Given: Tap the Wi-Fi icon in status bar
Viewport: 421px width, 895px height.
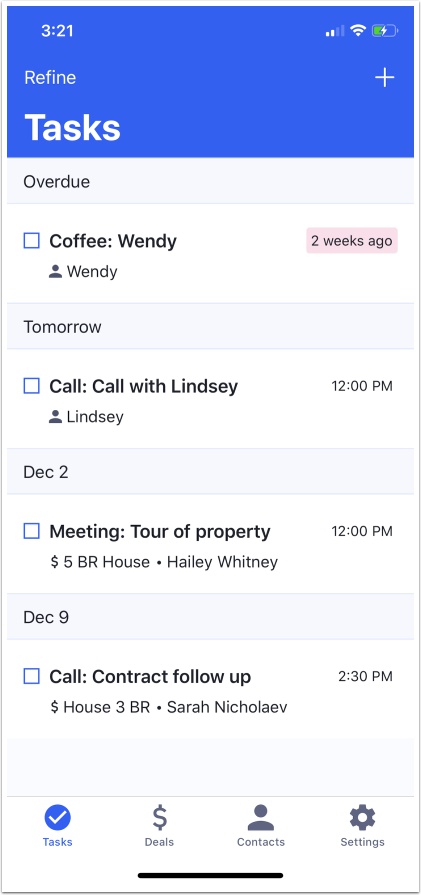Looking at the screenshot, I should coord(358,31).
